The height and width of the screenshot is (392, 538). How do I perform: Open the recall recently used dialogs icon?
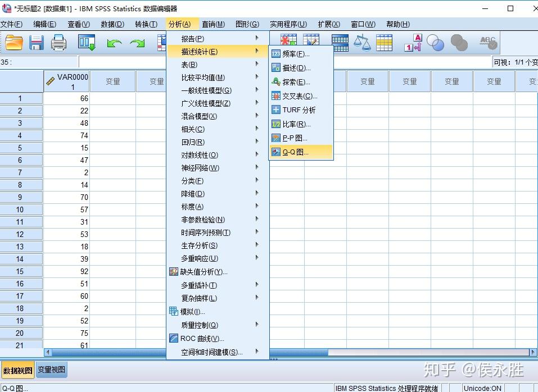(x=85, y=43)
